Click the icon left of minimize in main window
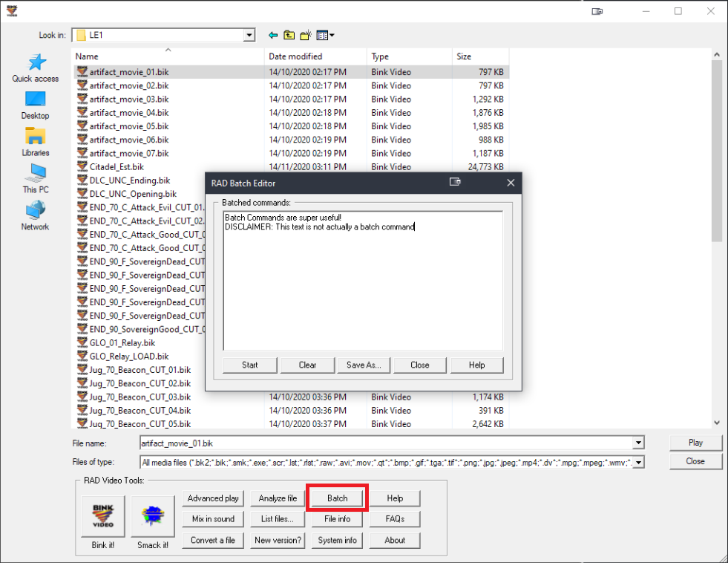 pyautogui.click(x=597, y=11)
